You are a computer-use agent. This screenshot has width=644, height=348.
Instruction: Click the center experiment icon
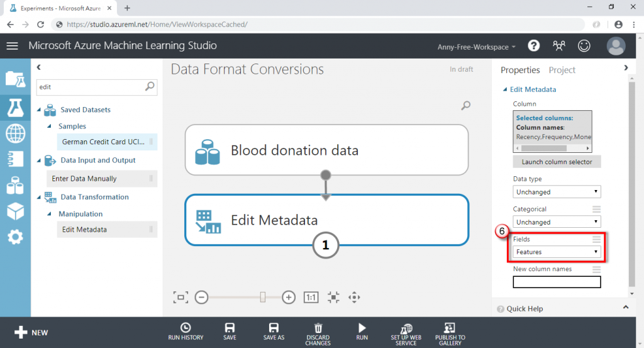[333, 297]
